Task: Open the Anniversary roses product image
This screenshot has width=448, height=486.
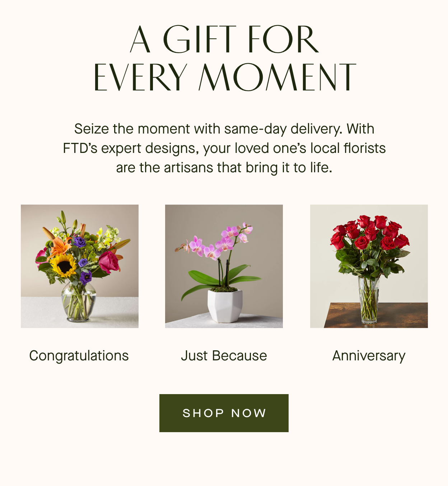Action: point(368,266)
